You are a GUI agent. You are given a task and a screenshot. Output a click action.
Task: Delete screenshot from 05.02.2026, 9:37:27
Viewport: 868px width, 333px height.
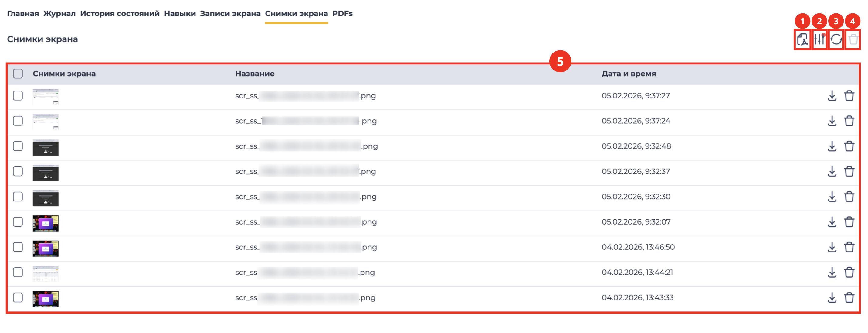coord(849,96)
